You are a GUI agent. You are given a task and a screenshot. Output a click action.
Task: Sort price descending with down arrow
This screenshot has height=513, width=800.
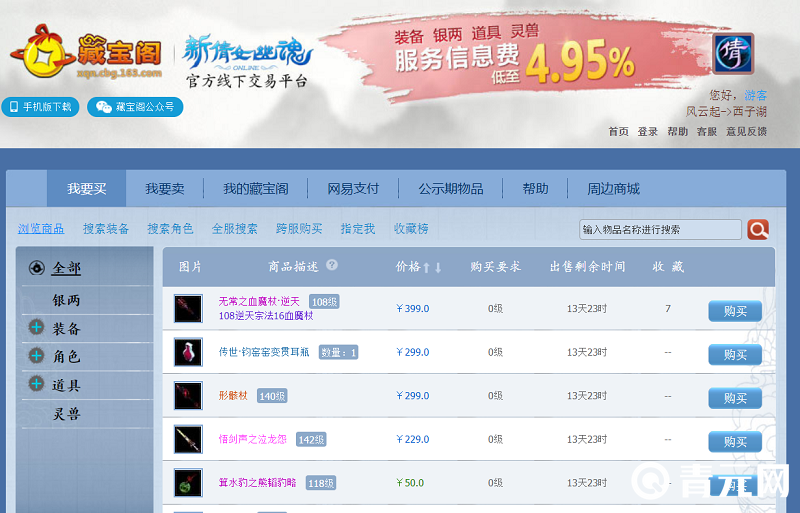click(438, 267)
